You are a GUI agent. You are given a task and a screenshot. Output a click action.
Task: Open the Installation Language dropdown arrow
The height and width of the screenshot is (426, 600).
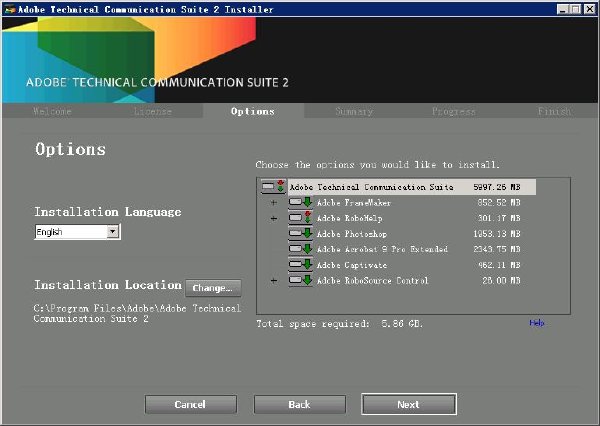[112, 232]
